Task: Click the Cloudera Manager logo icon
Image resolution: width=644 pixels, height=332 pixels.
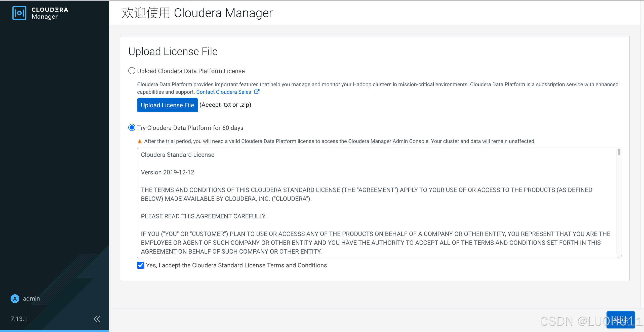Action: tap(19, 13)
